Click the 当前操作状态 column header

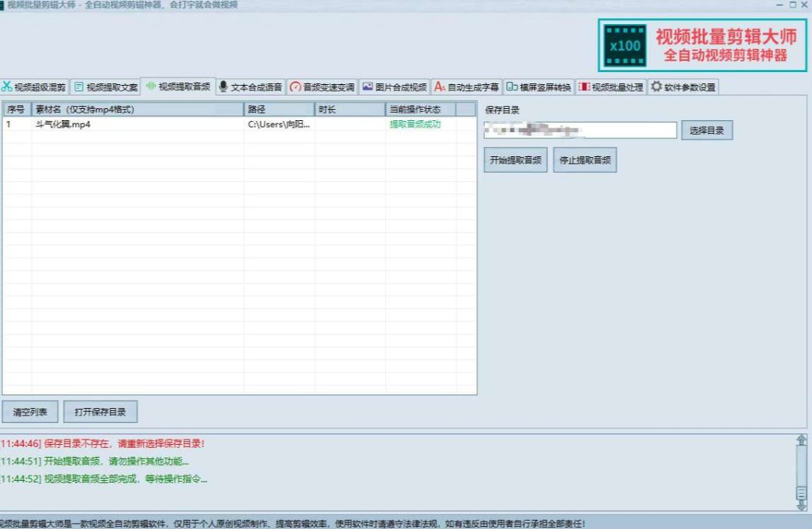point(420,110)
